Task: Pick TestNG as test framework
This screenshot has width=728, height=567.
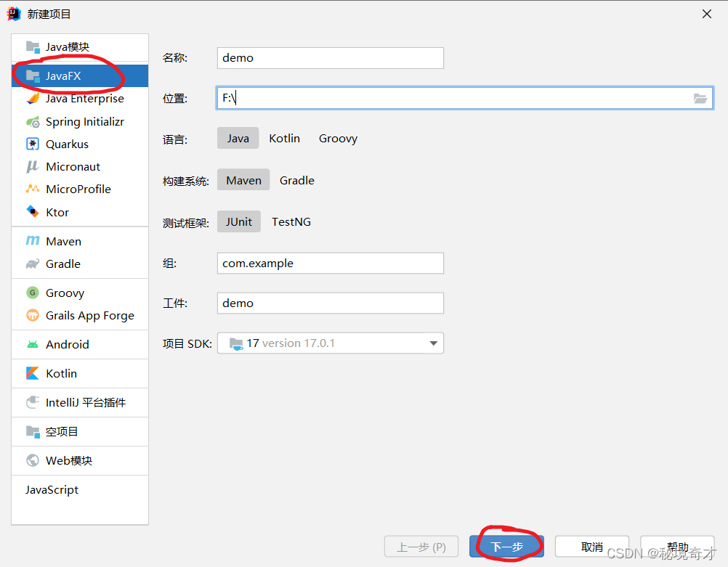Action: click(x=291, y=221)
